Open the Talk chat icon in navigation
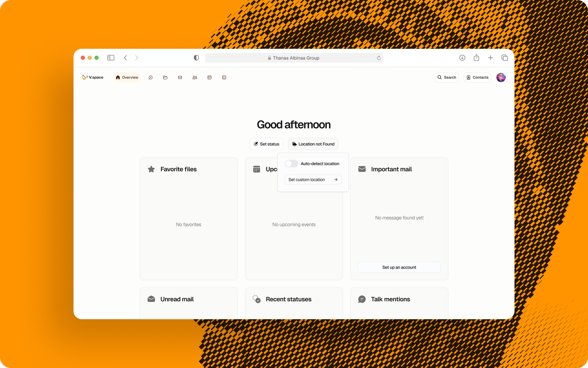Screen dimensions: 588x368 pos(151,78)
